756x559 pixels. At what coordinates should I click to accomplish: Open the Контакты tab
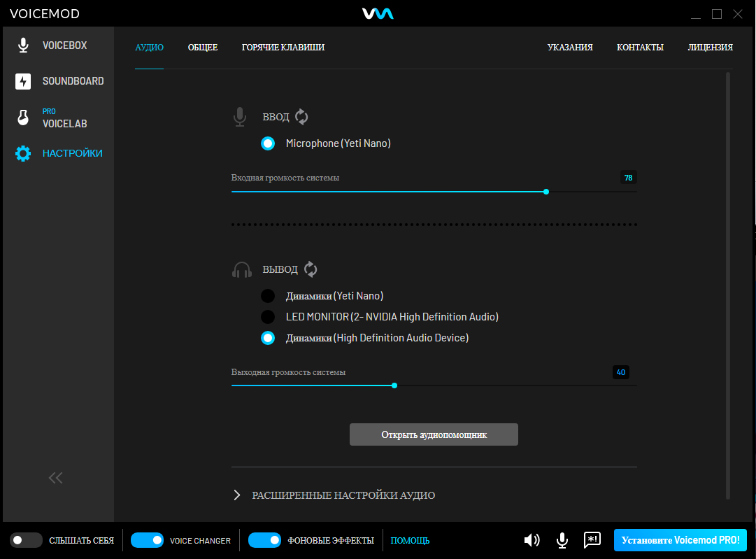click(641, 48)
